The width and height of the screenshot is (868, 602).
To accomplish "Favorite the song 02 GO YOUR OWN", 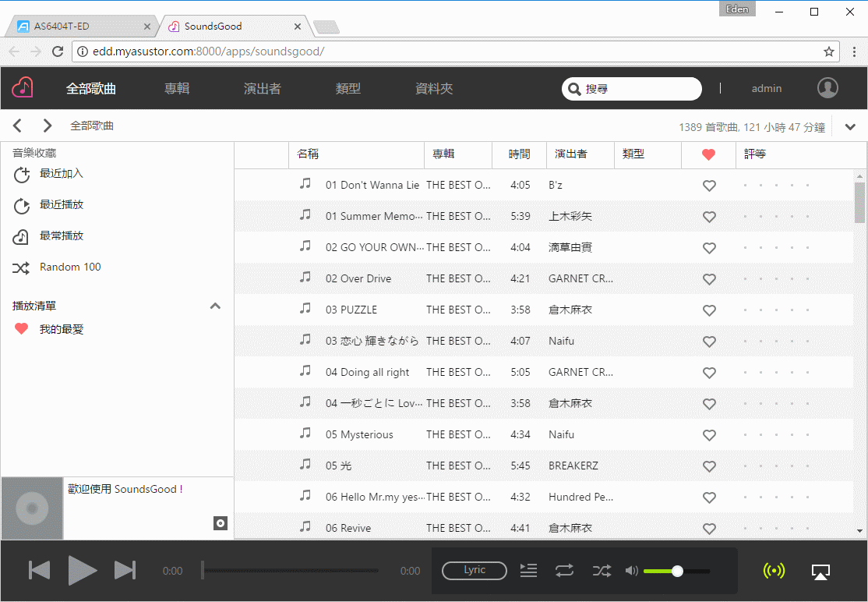I will (709, 247).
